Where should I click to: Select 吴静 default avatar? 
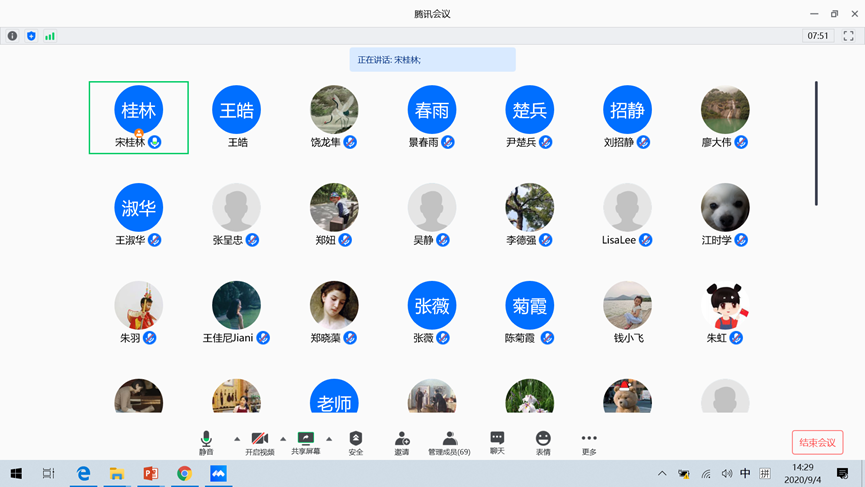(432, 207)
